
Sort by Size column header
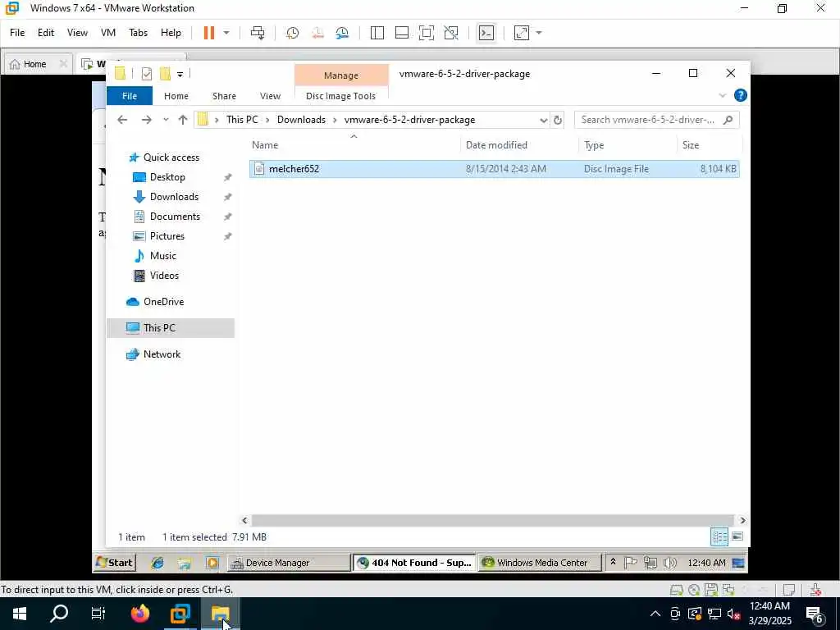pos(710,145)
